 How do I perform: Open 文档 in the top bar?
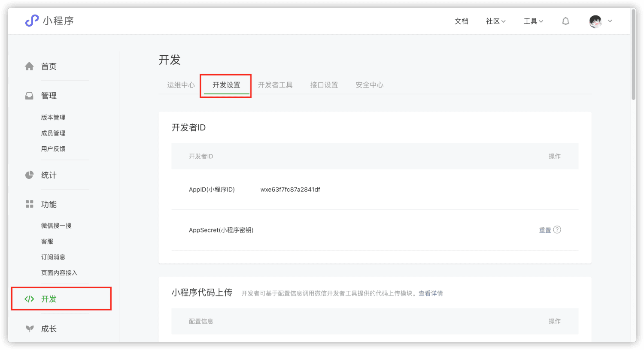(462, 21)
